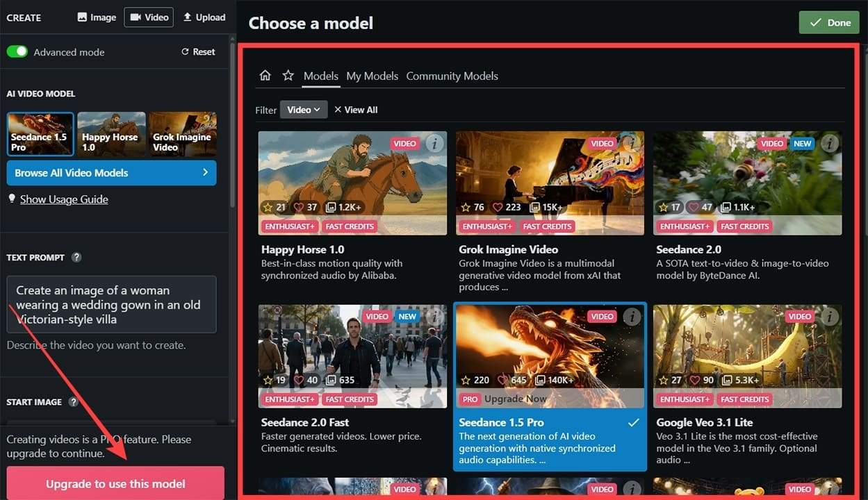
Task: Click FAST CREDITS badge on Grok Imagine Video
Action: (x=547, y=226)
